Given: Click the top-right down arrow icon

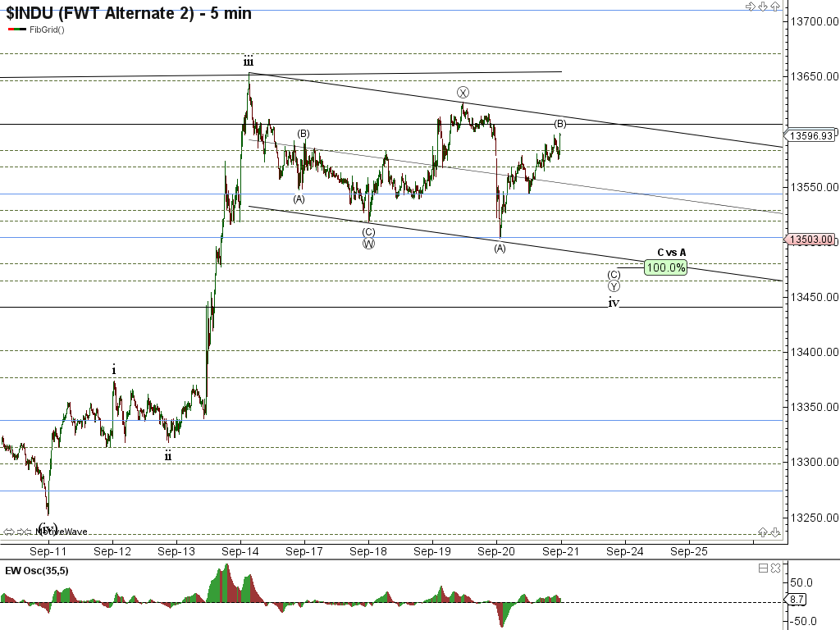Looking at the screenshot, I should (762, 7).
